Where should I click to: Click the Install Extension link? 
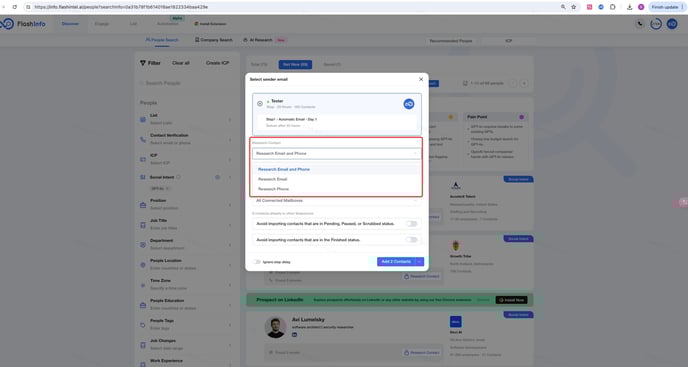pos(211,24)
